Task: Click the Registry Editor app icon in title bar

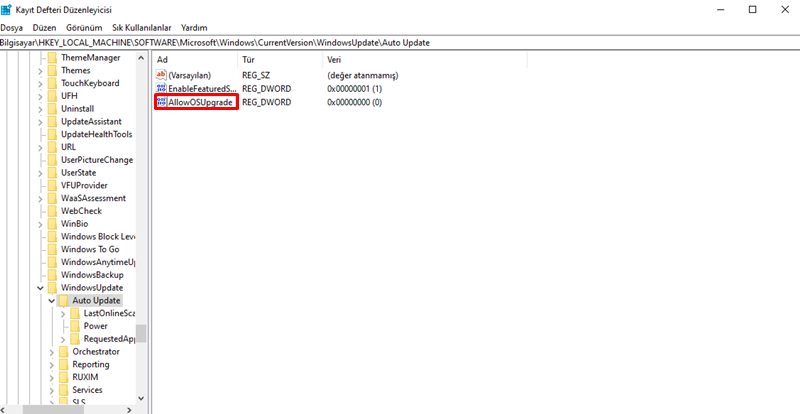Action: point(7,10)
